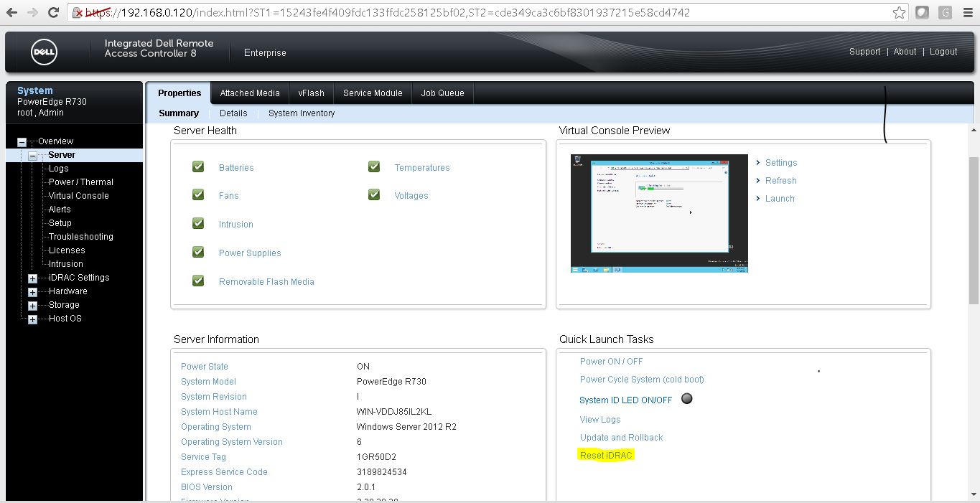Click the bookmark star in the address bar
The height and width of the screenshot is (503, 980).
[900, 11]
